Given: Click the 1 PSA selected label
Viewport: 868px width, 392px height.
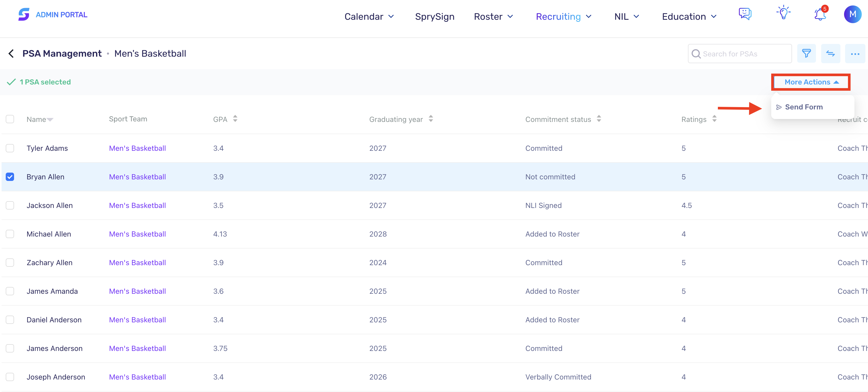Looking at the screenshot, I should point(45,82).
